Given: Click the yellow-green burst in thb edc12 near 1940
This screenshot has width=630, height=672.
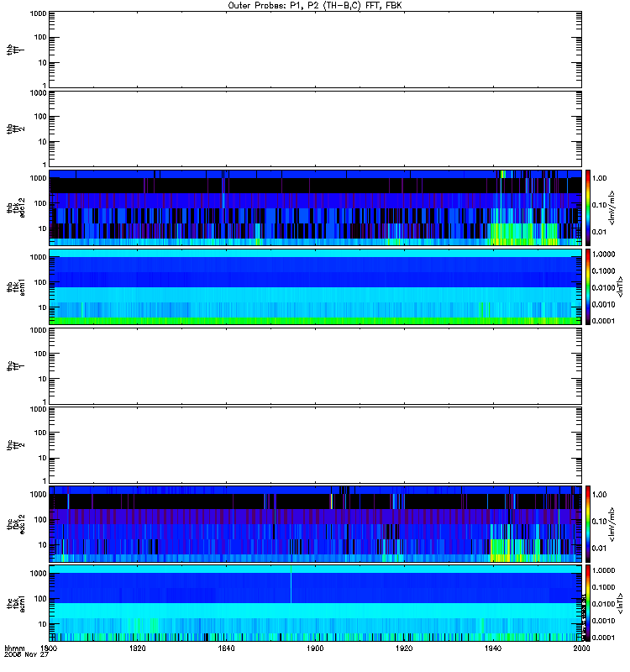Looking at the screenshot, I should [x=522, y=234].
